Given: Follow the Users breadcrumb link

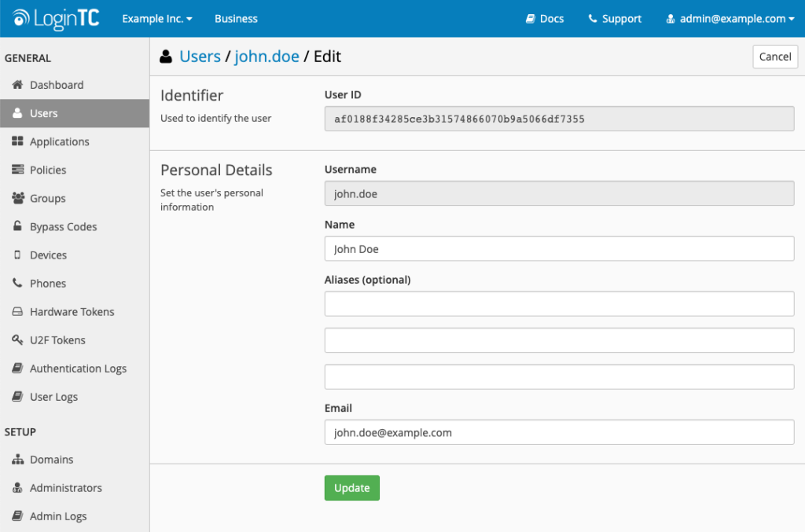Looking at the screenshot, I should point(200,57).
